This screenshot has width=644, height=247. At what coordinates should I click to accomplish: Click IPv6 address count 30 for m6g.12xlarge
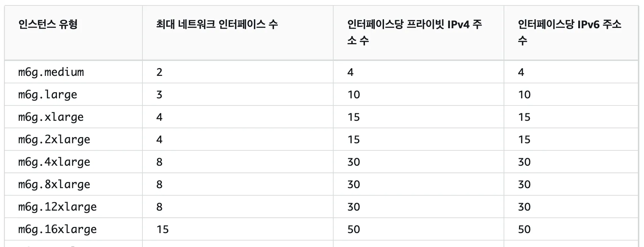click(x=524, y=207)
